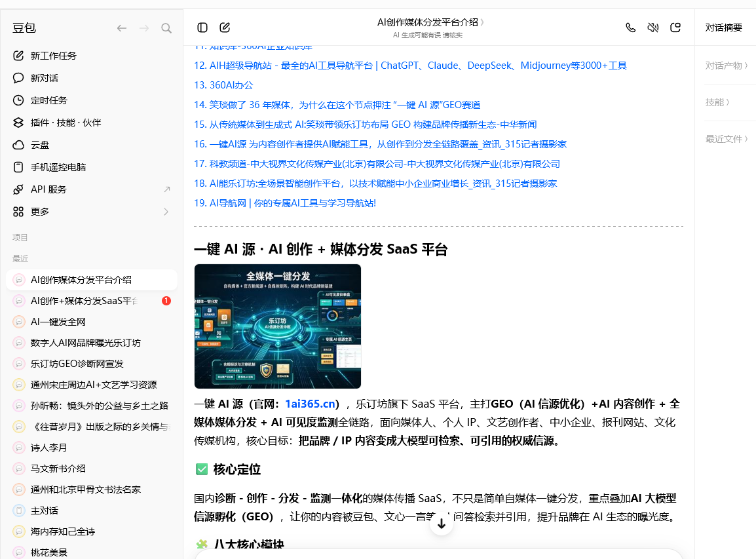Click the 定时任务 clock icon
This screenshot has width=756, height=559.
pos(18,100)
